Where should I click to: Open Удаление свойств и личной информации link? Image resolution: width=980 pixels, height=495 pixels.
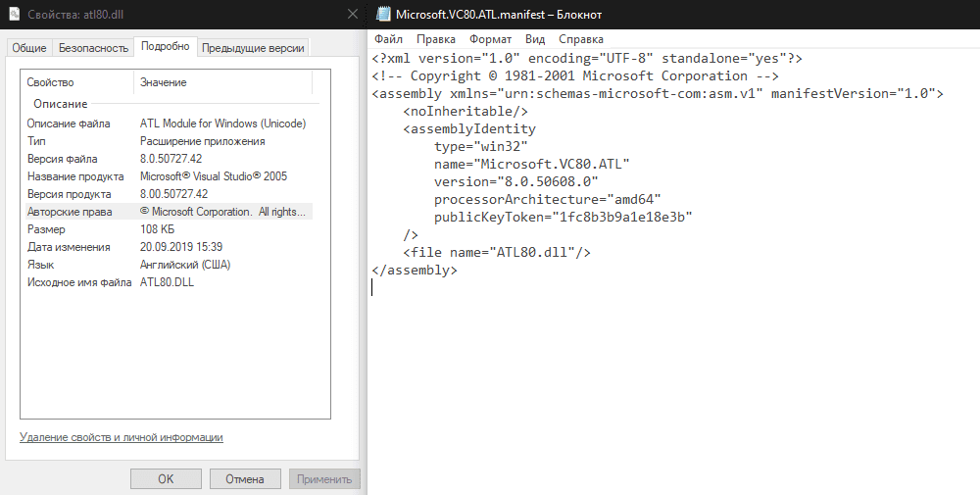[122, 437]
